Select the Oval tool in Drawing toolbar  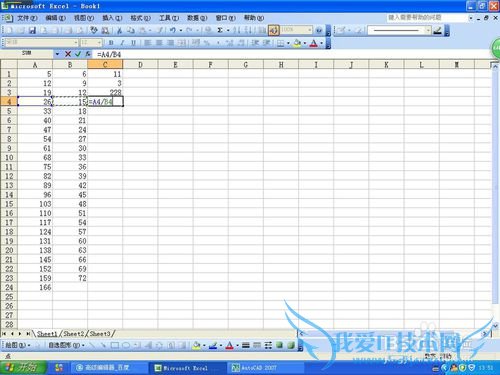(x=126, y=345)
